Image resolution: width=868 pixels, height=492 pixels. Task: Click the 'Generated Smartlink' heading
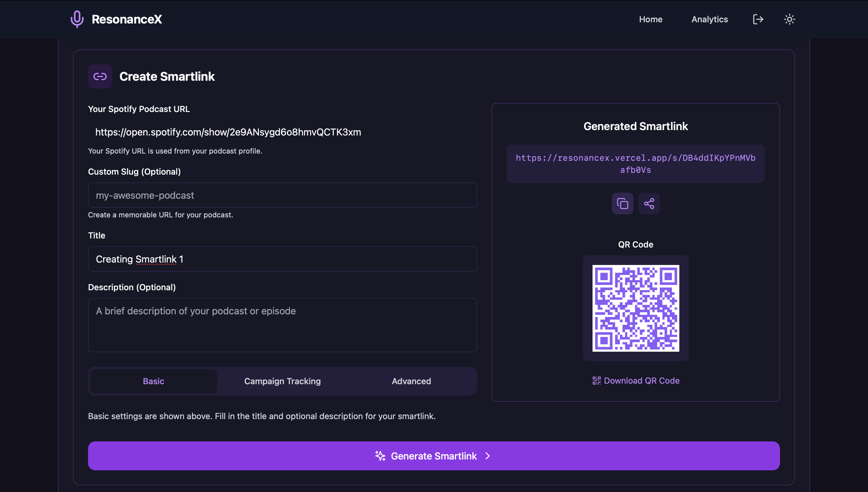pyautogui.click(x=636, y=126)
